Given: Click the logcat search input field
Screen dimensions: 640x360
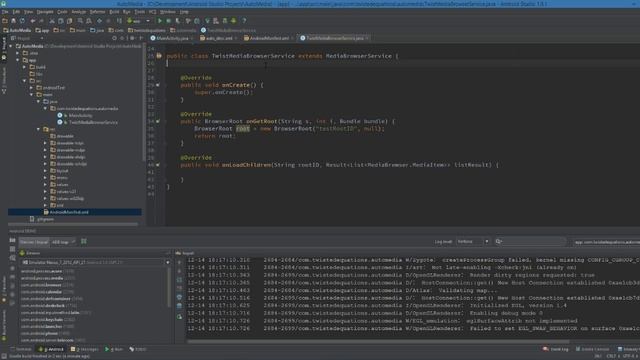Looking at the screenshot, I should point(530,242).
